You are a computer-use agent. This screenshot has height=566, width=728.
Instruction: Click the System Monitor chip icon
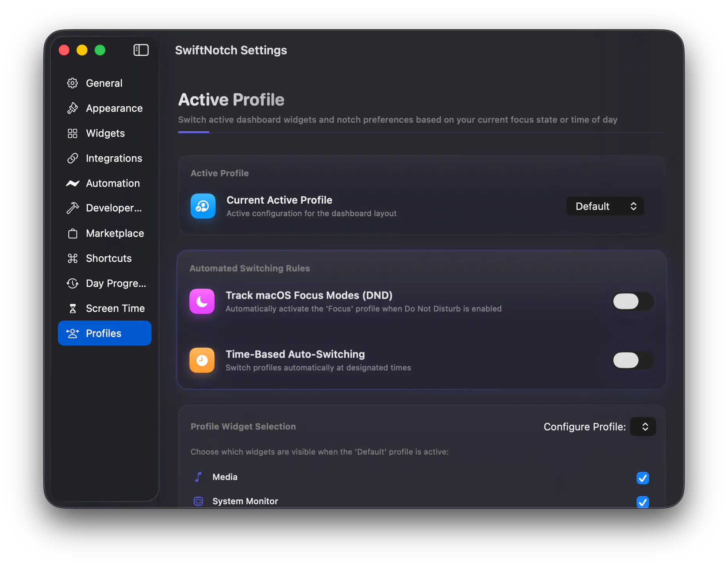coord(198,501)
